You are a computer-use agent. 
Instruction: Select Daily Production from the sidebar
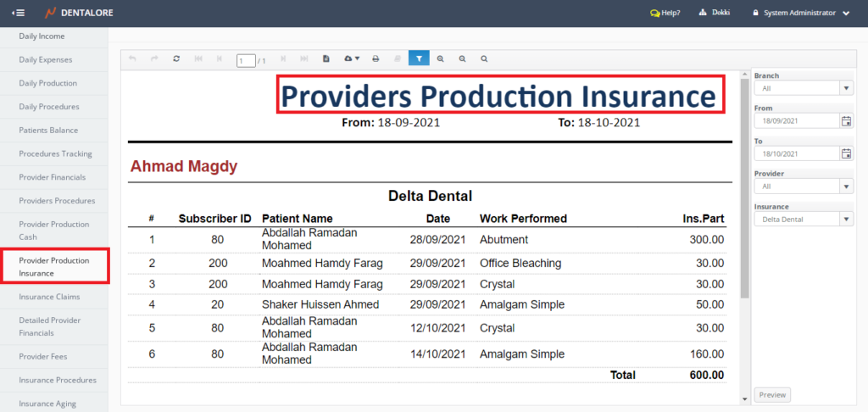pyautogui.click(x=47, y=83)
